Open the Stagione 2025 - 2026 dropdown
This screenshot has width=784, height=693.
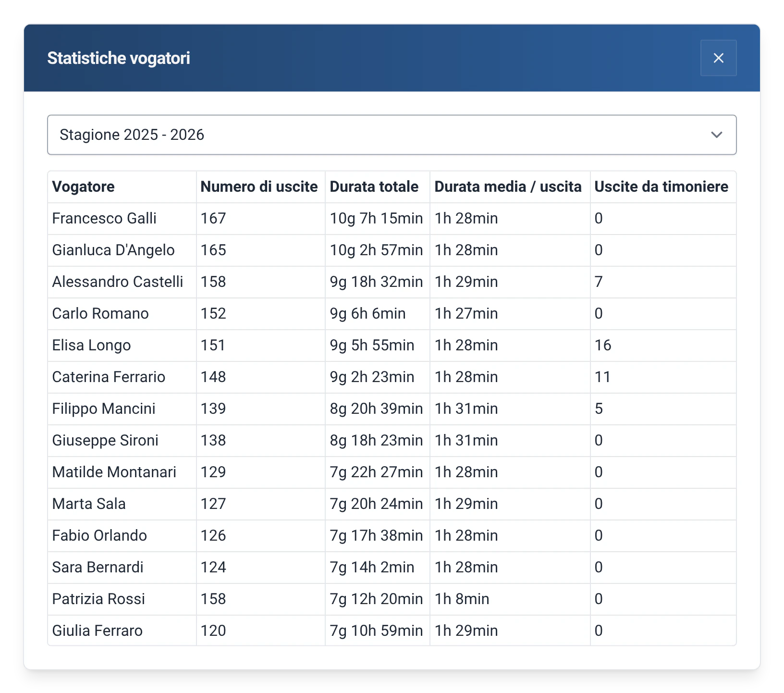[392, 135]
